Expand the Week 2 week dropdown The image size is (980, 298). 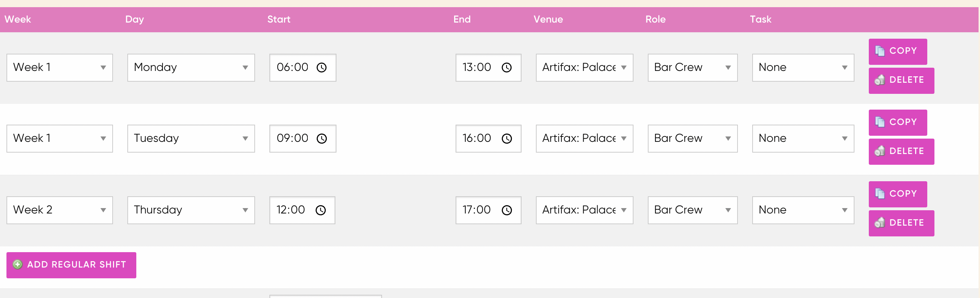[x=60, y=210]
